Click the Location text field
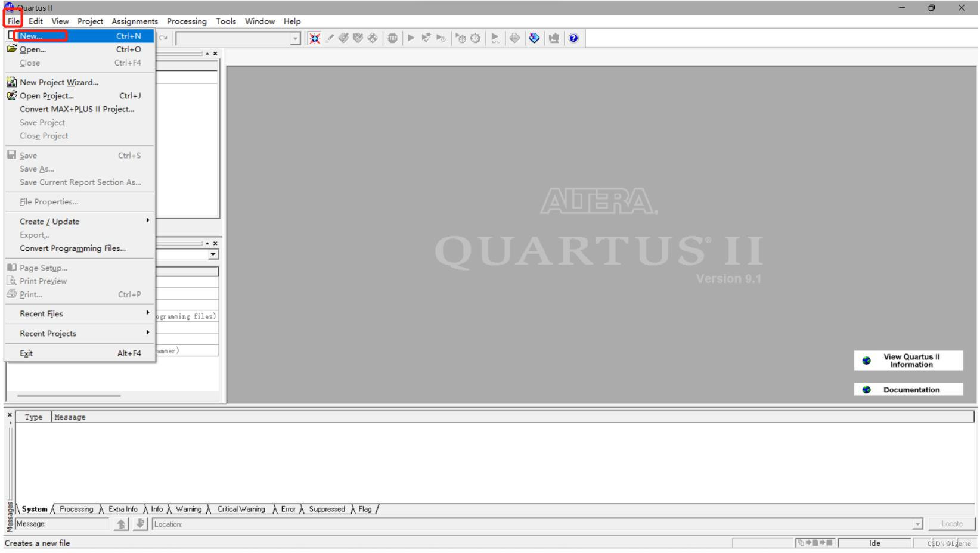This screenshot has height=553, width=980. click(x=532, y=524)
